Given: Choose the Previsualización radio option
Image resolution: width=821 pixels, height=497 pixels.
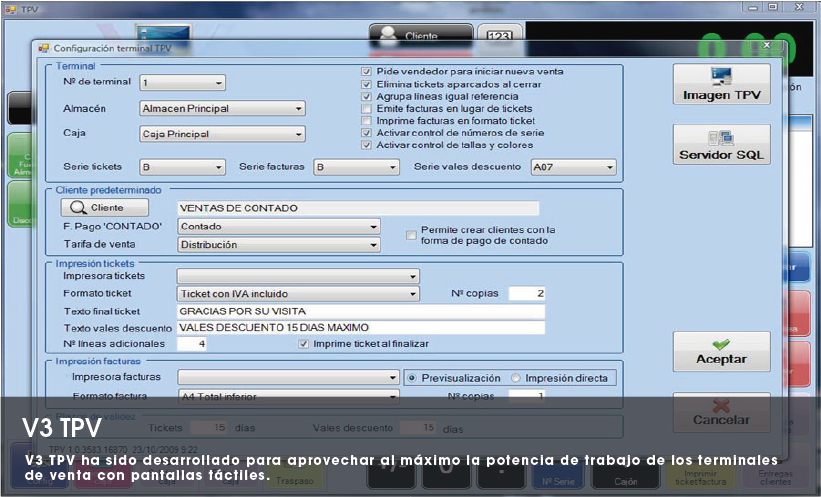Looking at the screenshot, I should pyautogui.click(x=411, y=378).
